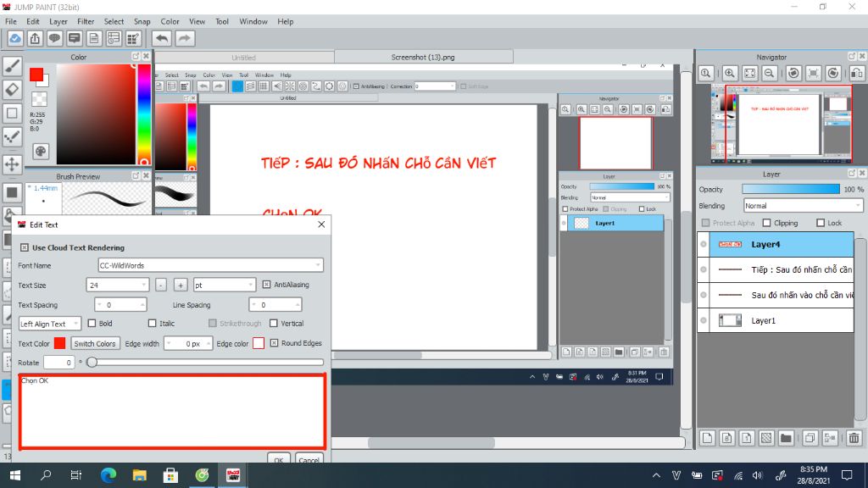
Task: Add a new halftone layer
Action: (766, 438)
